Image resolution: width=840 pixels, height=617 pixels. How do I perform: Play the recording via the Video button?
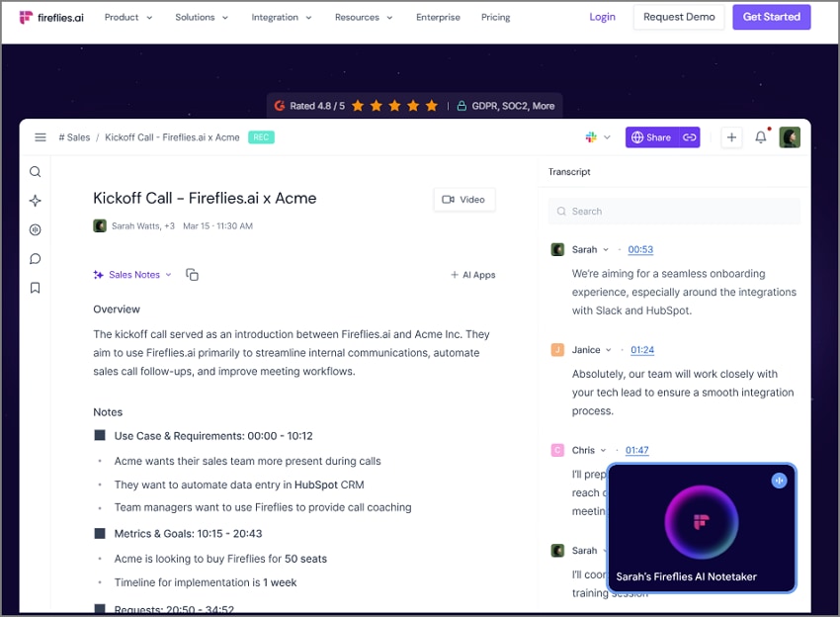coord(463,199)
